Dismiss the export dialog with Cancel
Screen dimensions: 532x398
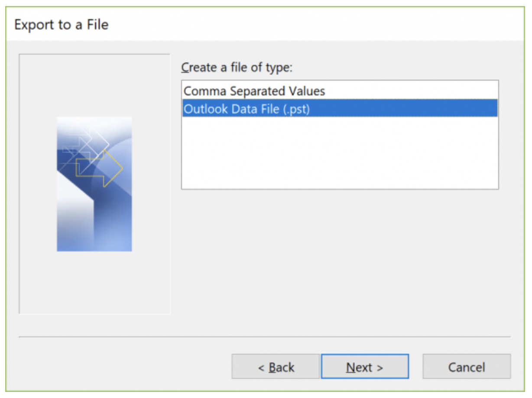click(466, 366)
